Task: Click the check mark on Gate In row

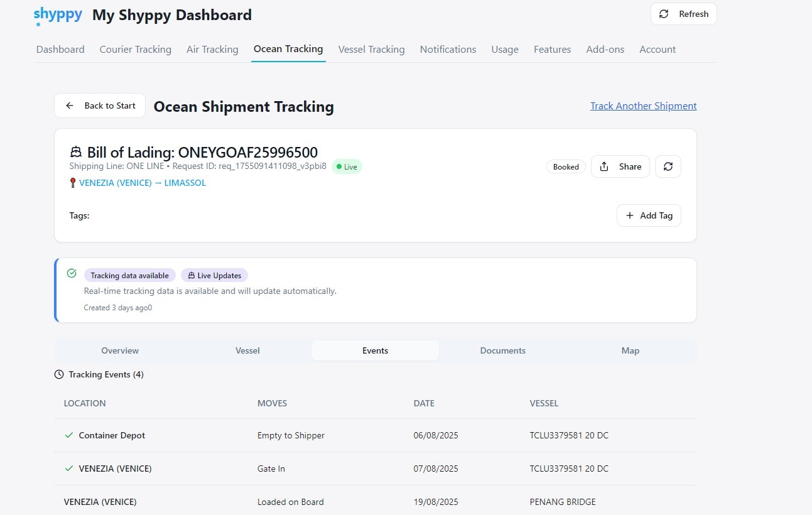Action: pos(68,469)
